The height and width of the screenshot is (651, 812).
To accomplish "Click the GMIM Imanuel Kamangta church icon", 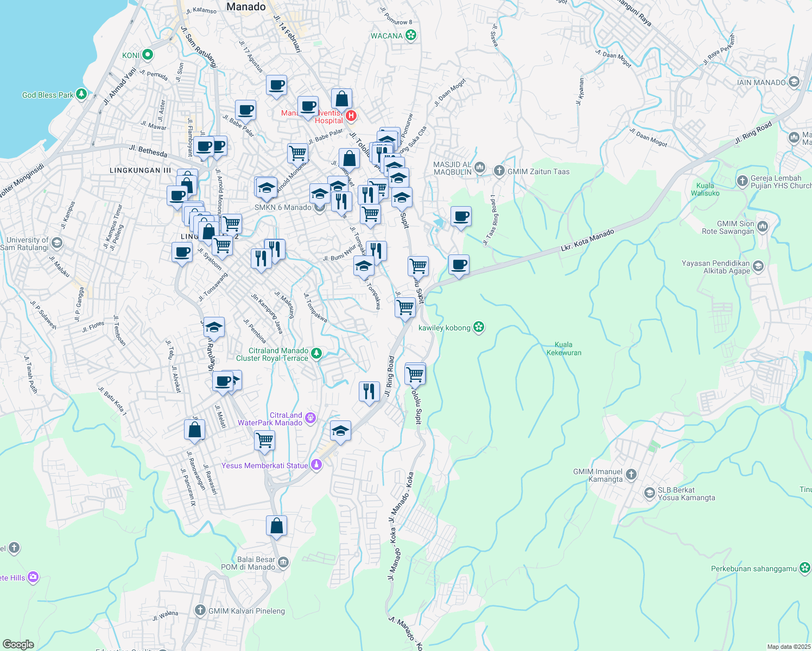I will click(631, 475).
